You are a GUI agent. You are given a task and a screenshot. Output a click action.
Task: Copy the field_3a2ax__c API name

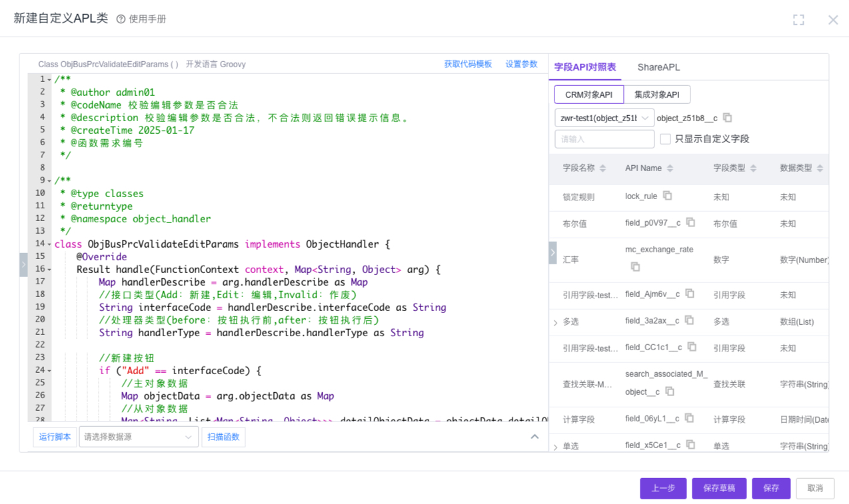(689, 320)
